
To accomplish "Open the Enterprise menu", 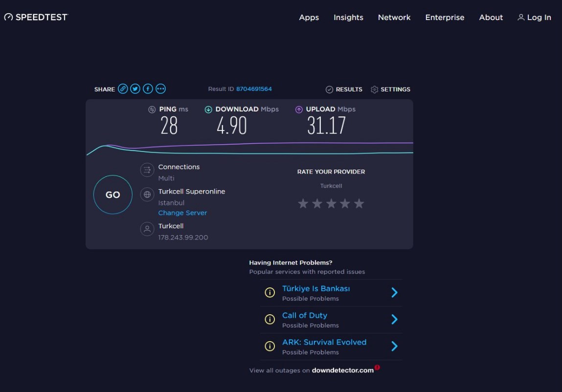I will (445, 17).
